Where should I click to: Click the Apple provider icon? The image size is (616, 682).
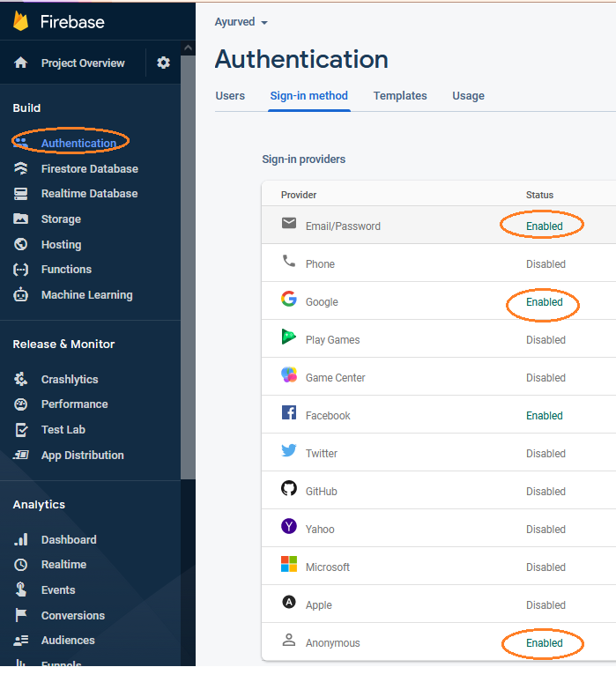click(x=289, y=602)
